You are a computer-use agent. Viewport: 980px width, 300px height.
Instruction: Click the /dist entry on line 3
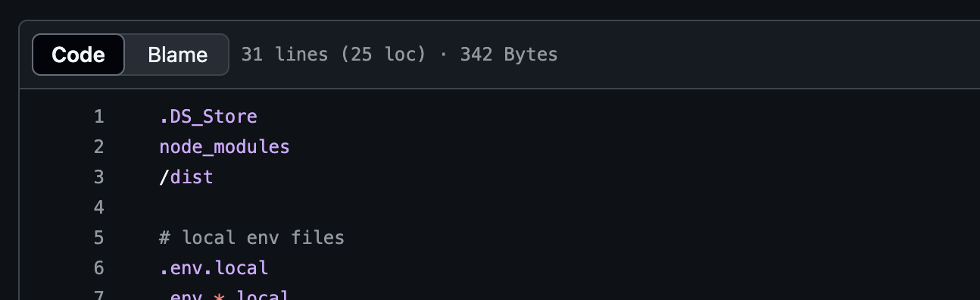pos(186,177)
